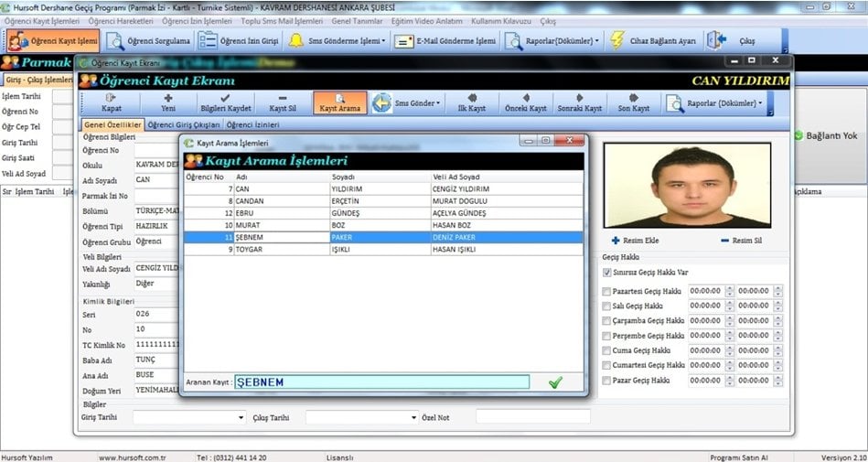Screen dimensions: 868x462
Task: Go to İlk Kayıt record
Action: [471, 102]
